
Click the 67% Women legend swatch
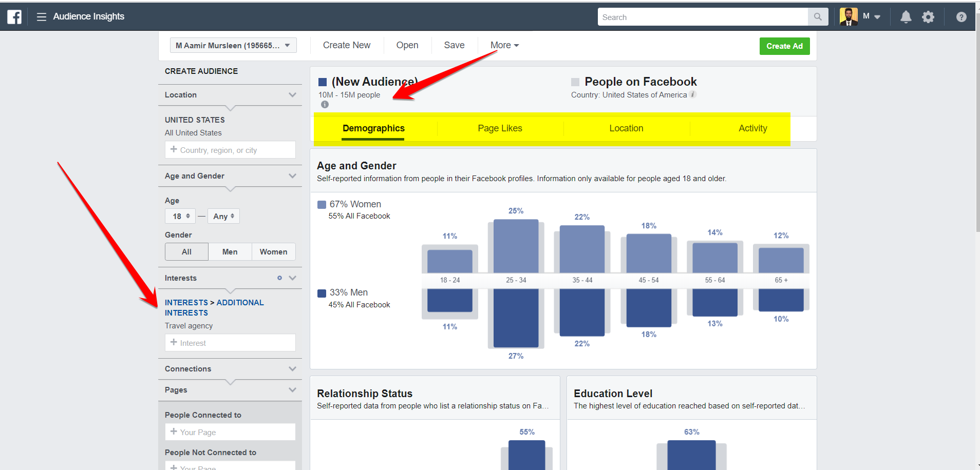click(x=322, y=205)
